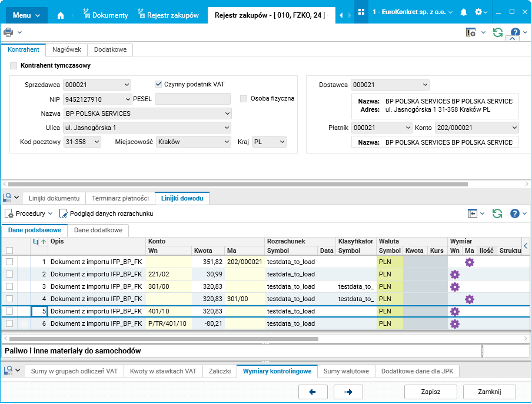Open the Kraj dropdown list

tap(282, 142)
